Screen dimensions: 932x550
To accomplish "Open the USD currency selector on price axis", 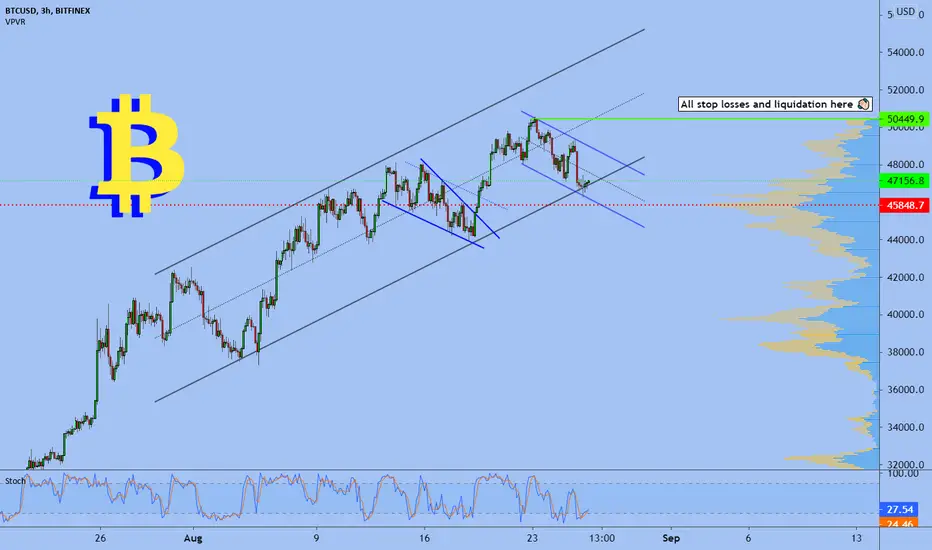I will pos(905,11).
